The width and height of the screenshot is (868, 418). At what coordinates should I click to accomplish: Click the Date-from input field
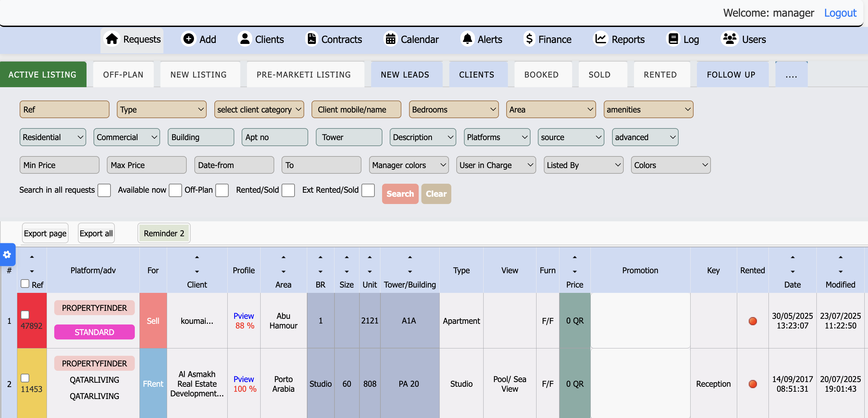point(234,165)
